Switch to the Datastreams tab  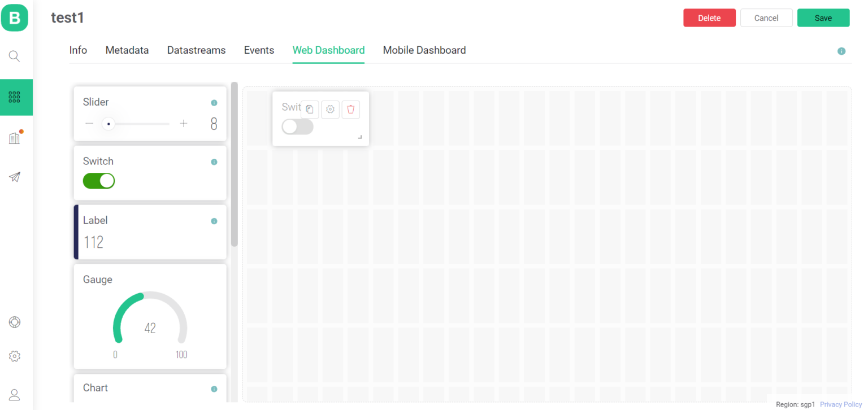pyautogui.click(x=196, y=50)
